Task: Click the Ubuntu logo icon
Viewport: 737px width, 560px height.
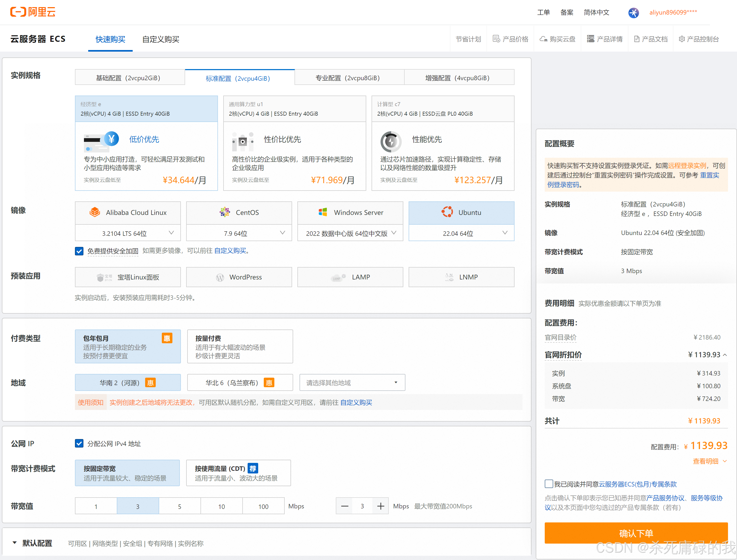Action: pos(447,212)
